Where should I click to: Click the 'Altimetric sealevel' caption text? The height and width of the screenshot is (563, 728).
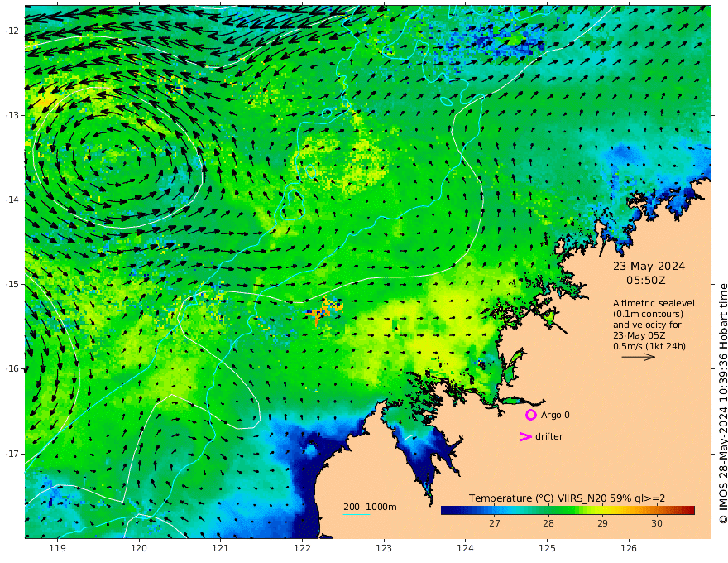point(654,303)
